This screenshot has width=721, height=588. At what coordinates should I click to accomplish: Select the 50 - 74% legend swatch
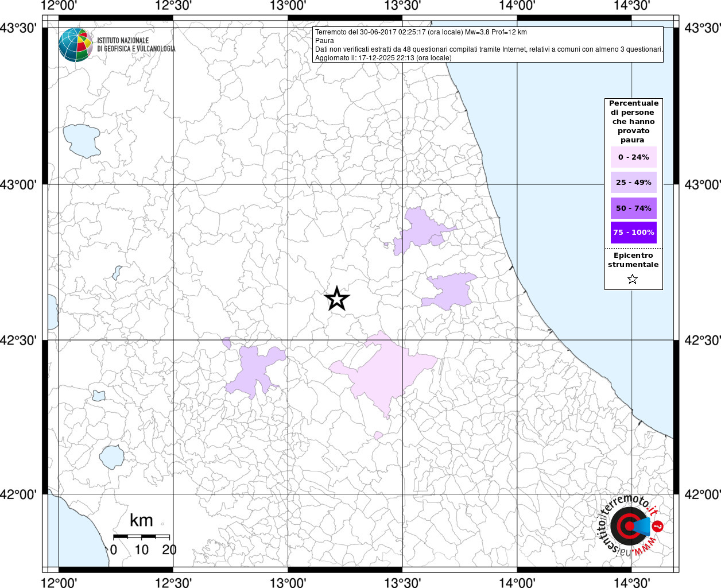tap(634, 208)
